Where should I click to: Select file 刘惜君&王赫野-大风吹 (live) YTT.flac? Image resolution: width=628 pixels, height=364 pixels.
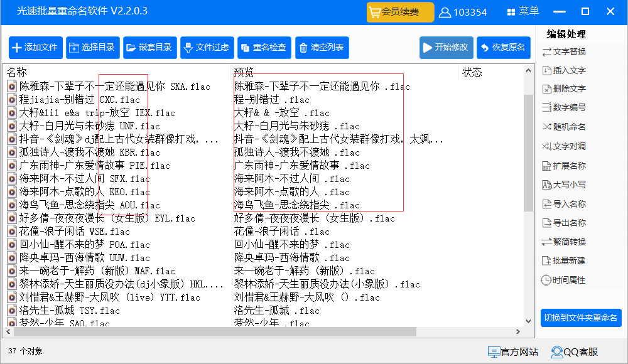click(109, 297)
